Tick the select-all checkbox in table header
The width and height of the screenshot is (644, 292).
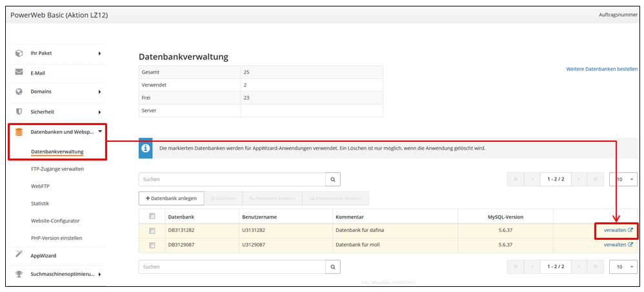click(152, 216)
